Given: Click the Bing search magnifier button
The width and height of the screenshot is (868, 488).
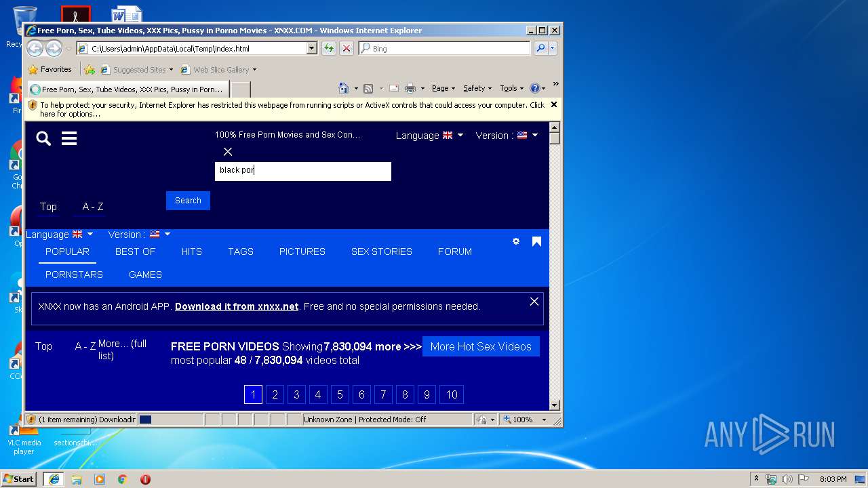Looking at the screenshot, I should pos(540,48).
